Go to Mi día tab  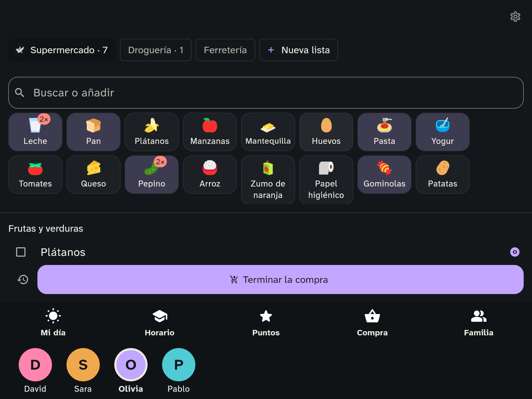tap(53, 323)
